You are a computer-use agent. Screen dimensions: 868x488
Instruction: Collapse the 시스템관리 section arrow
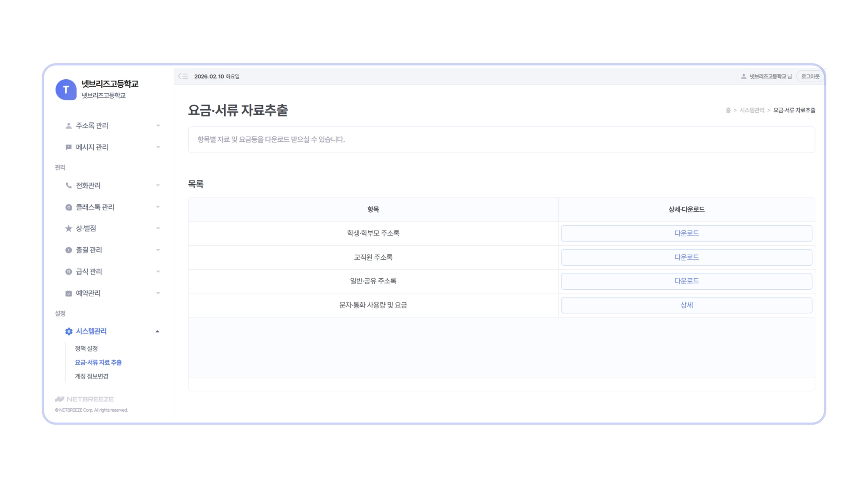point(157,331)
